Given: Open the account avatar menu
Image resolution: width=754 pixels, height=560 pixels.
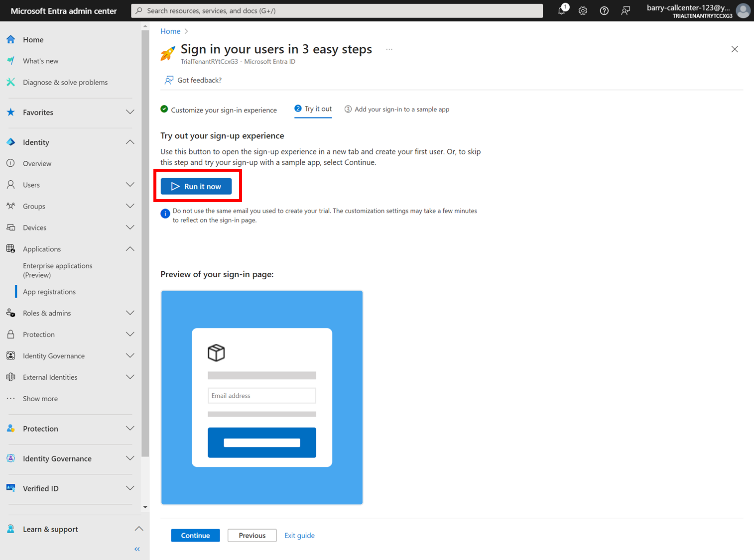Looking at the screenshot, I should (x=743, y=10).
